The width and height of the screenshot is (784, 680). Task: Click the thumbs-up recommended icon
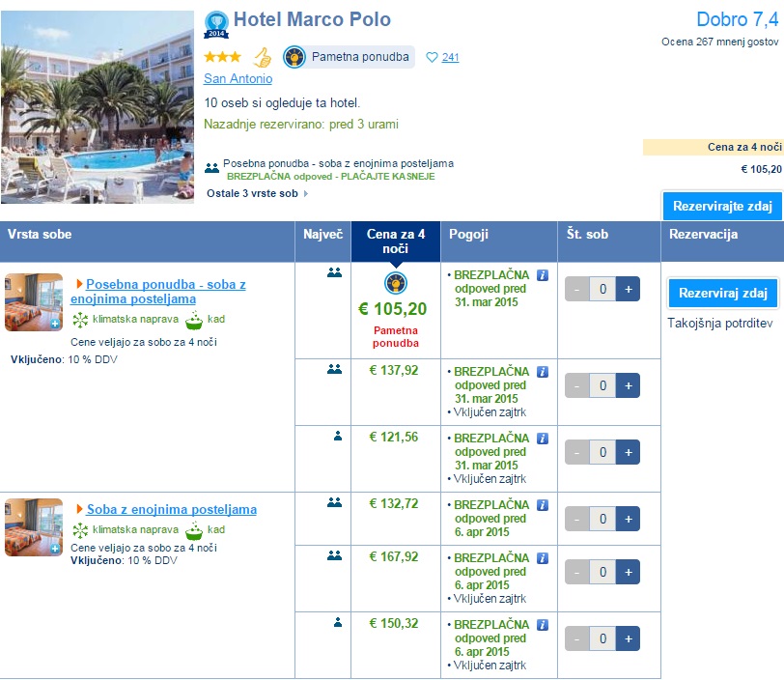262,57
